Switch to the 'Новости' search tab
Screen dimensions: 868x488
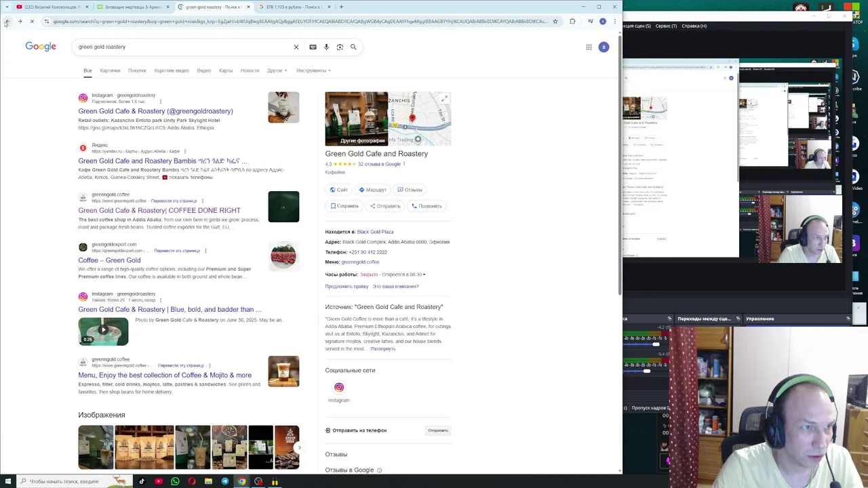(x=250, y=70)
